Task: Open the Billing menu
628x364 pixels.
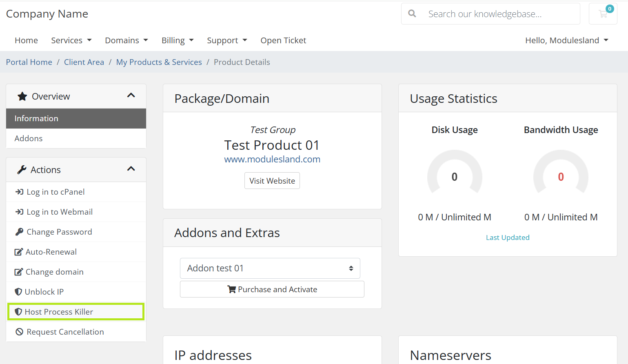Action: (178, 40)
